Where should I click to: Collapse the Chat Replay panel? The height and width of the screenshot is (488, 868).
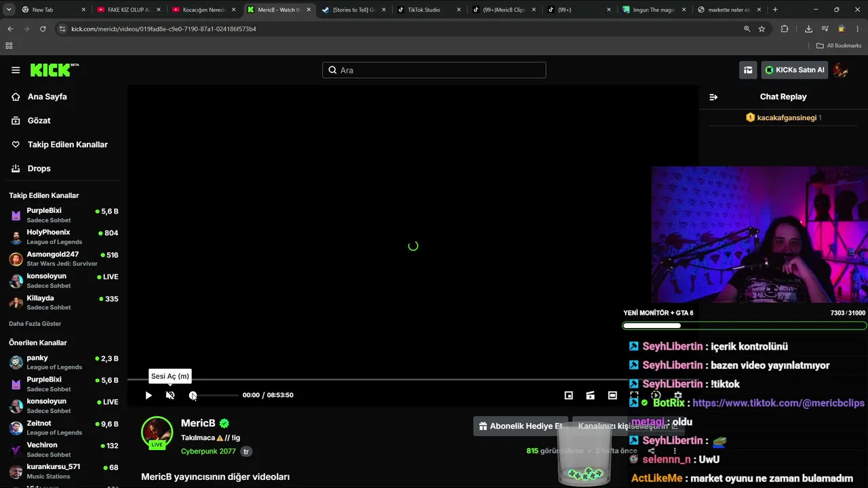(x=713, y=97)
